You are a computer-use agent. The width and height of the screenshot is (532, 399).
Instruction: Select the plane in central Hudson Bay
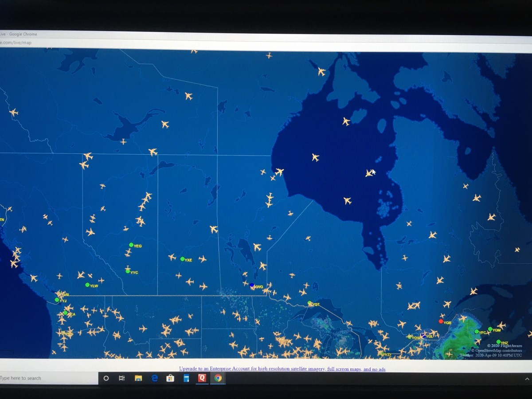pos(315,157)
